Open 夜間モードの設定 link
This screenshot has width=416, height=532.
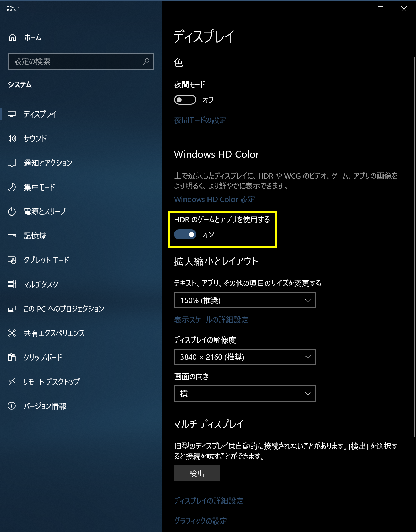coord(200,120)
